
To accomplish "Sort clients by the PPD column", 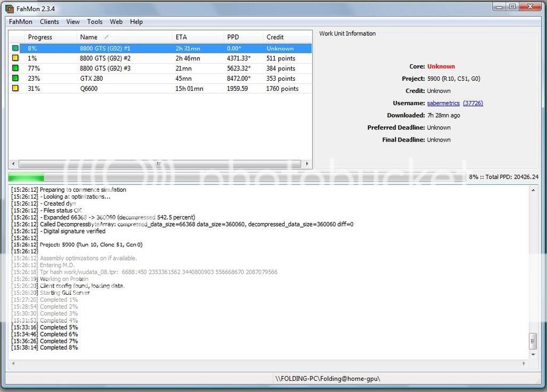I will pos(232,37).
